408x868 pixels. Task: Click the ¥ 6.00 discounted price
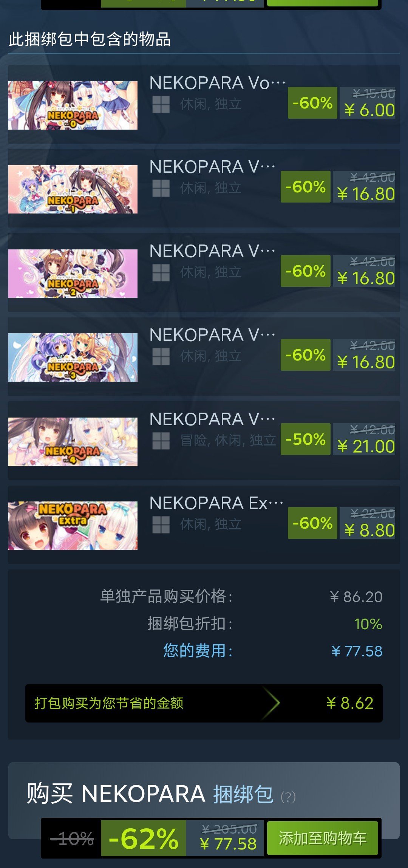click(x=369, y=110)
